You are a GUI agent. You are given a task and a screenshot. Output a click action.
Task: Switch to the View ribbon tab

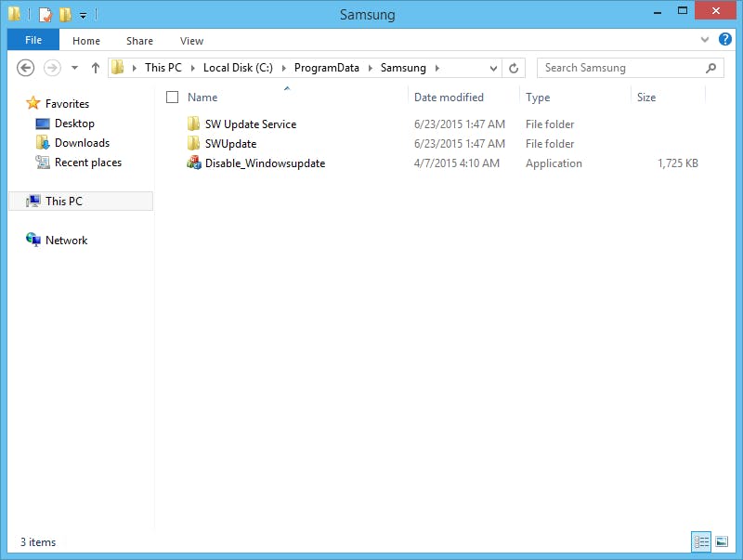coord(191,41)
